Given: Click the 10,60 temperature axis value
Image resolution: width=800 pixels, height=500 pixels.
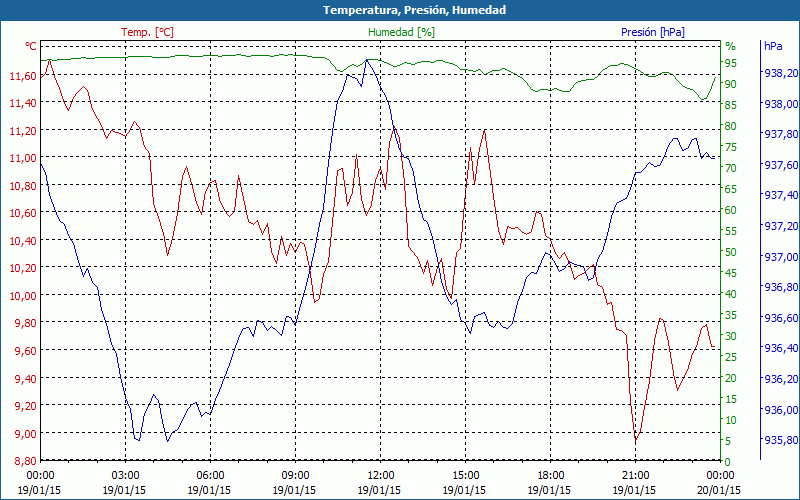Looking at the screenshot, I should (23, 213).
